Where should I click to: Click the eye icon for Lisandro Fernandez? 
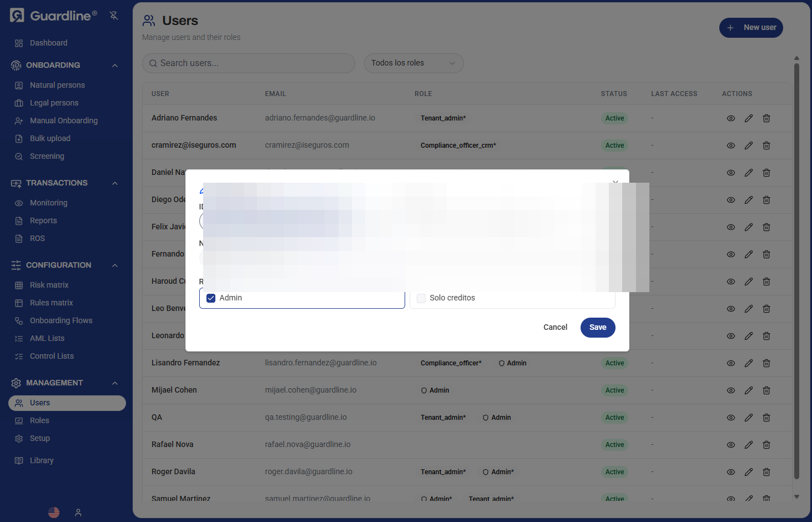click(730, 363)
